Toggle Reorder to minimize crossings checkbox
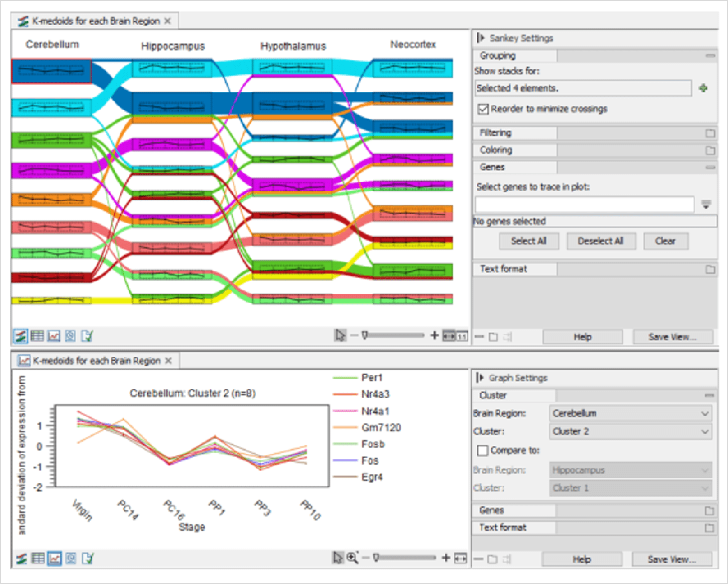Screen dimensions: 728x584 483,109
